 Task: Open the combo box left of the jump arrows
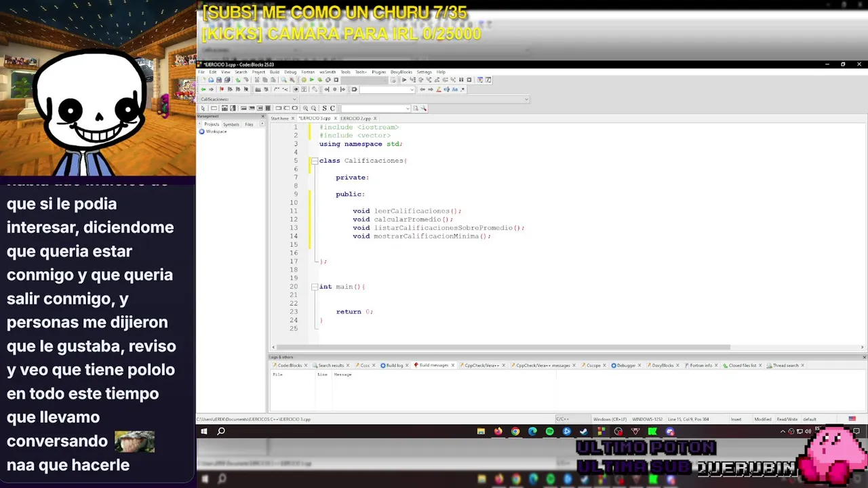(x=387, y=89)
